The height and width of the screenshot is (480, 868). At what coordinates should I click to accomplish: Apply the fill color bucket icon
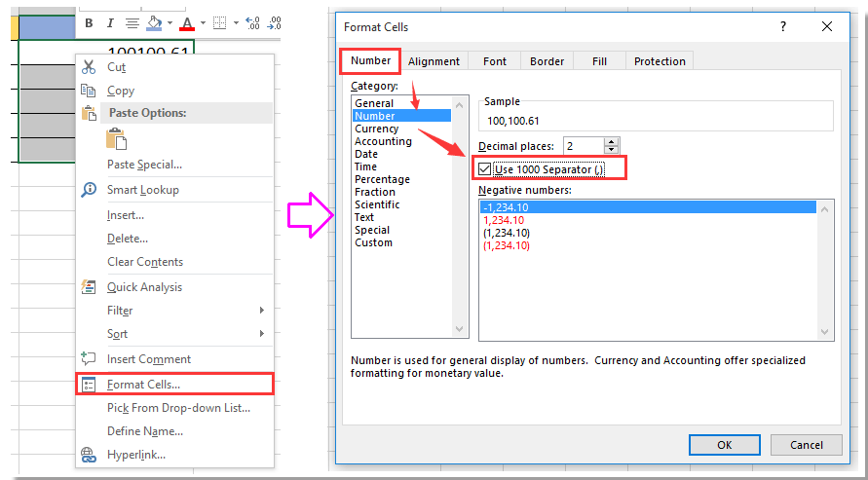coord(154,22)
